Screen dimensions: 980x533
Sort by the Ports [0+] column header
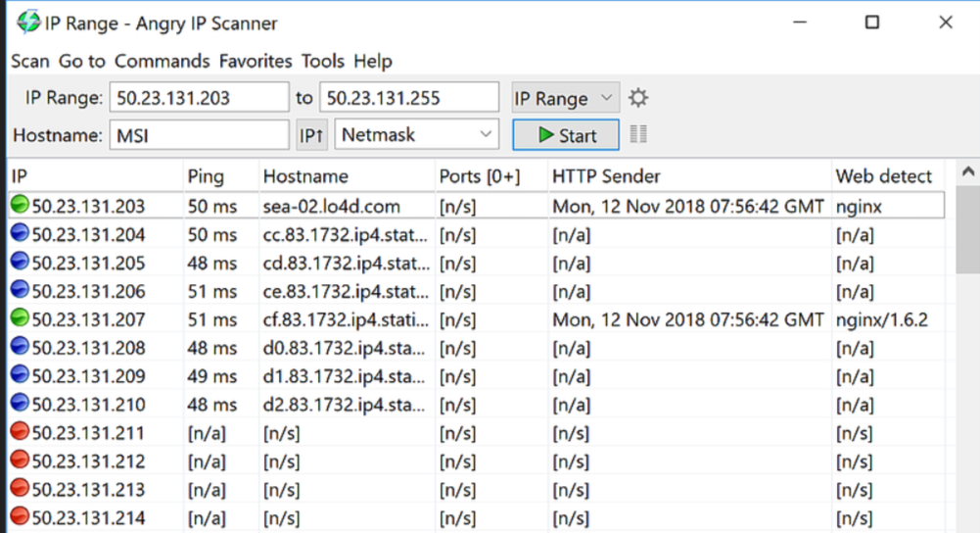(x=491, y=176)
